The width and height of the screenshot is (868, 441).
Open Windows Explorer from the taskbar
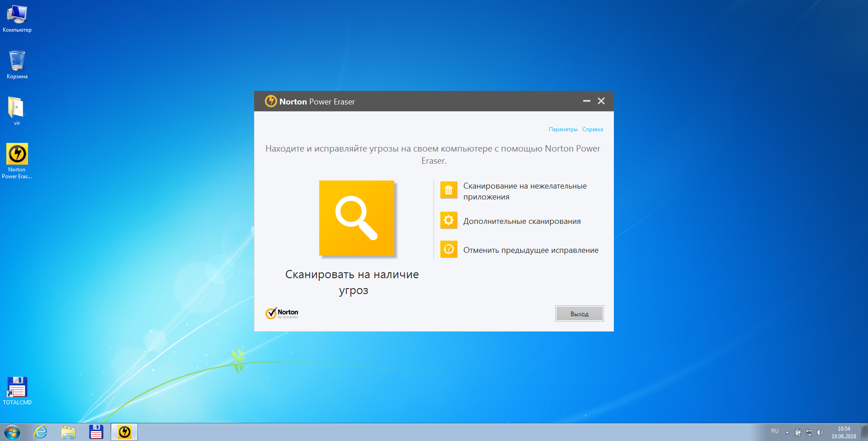point(68,432)
